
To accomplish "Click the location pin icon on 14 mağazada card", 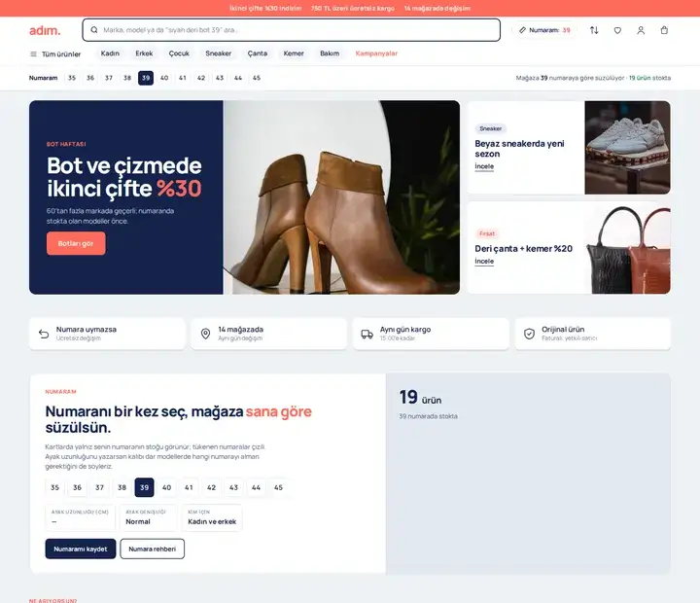I will pos(205,334).
